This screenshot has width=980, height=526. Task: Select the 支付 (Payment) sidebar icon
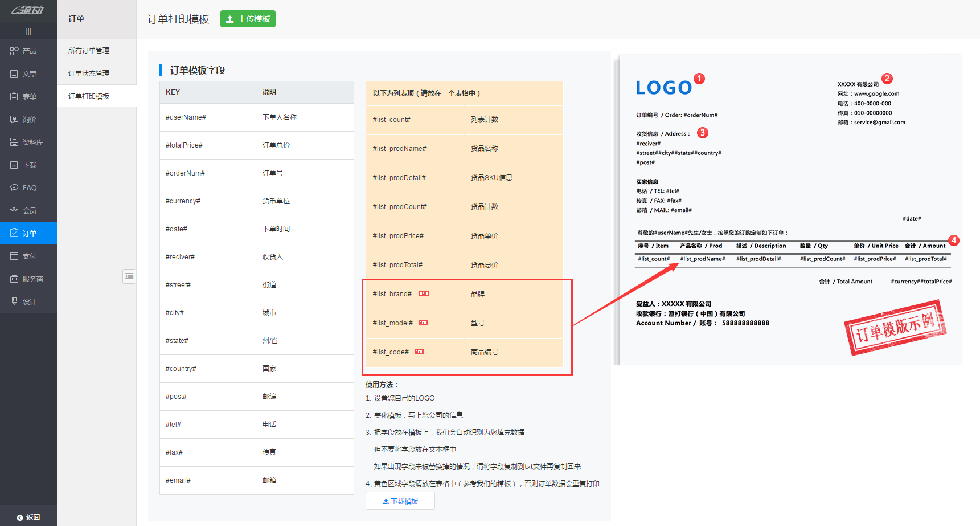click(x=14, y=256)
